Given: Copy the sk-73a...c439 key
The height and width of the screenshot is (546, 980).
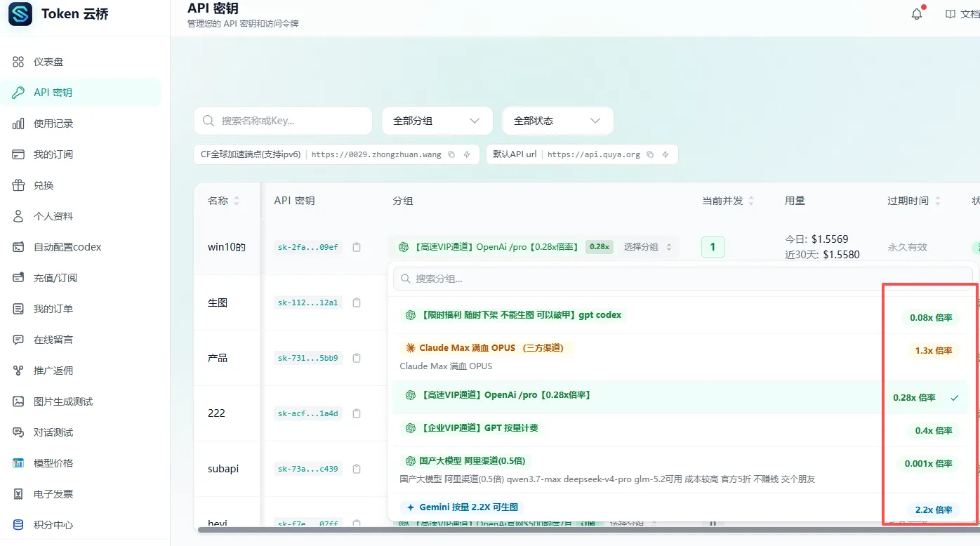Looking at the screenshot, I should pyautogui.click(x=357, y=469).
